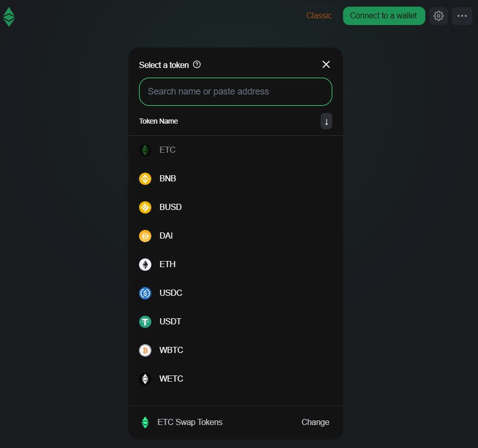Click the Classic network button
Image resolution: width=478 pixels, height=448 pixels.
319,16
